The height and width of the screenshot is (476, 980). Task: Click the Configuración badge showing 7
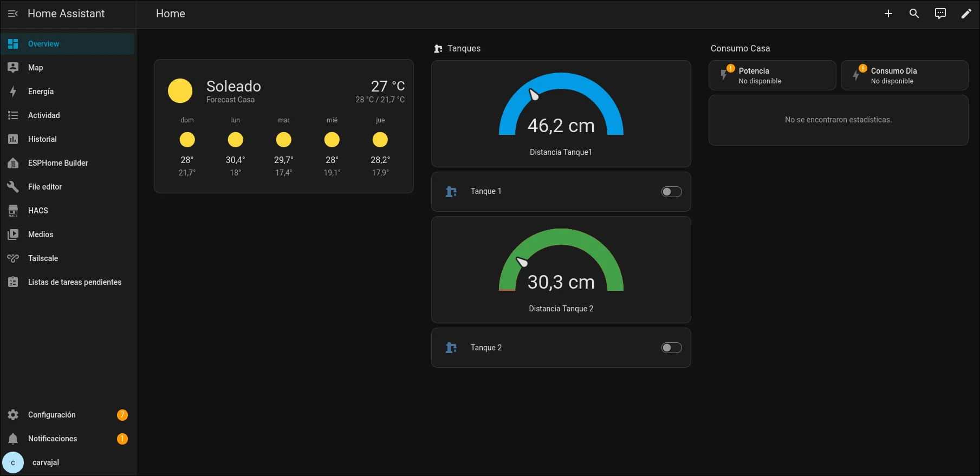122,415
